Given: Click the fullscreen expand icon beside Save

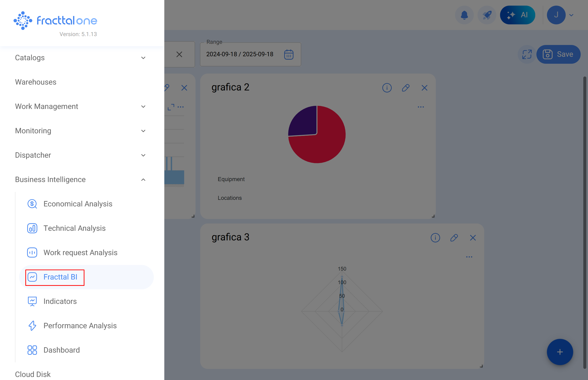Looking at the screenshot, I should point(527,54).
